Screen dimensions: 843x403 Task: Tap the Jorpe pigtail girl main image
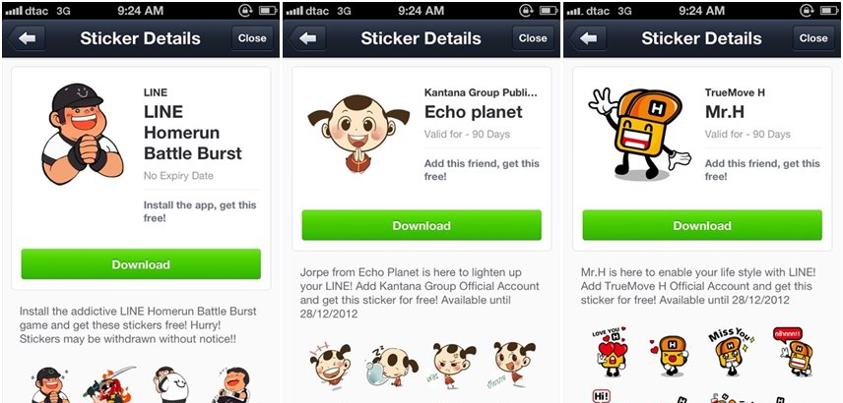coord(359,133)
